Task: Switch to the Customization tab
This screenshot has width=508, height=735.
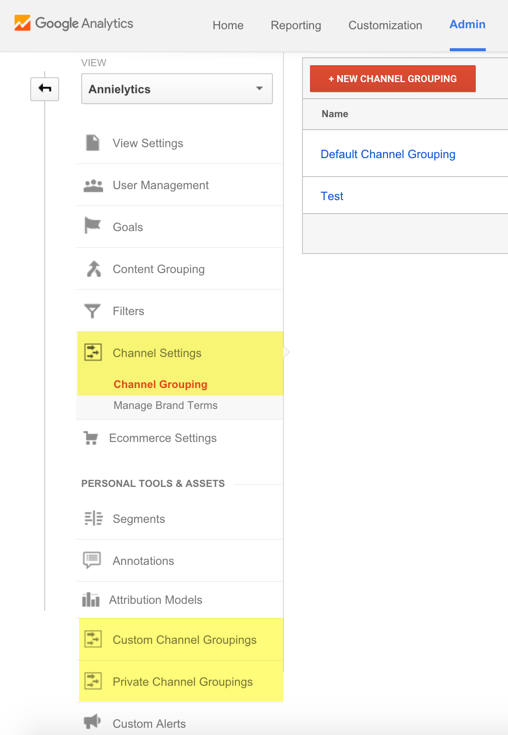Action: [385, 25]
